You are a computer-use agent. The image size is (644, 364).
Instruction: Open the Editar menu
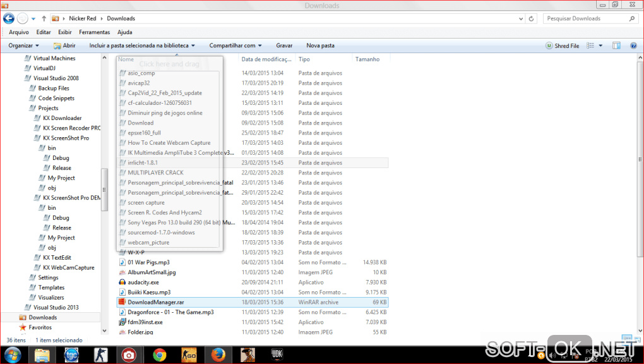coord(44,32)
